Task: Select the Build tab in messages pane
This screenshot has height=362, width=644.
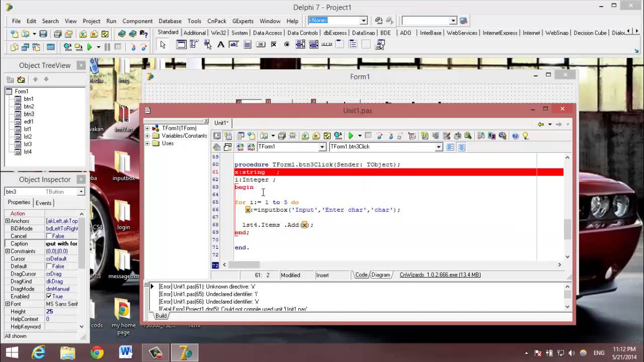Action: point(161,316)
